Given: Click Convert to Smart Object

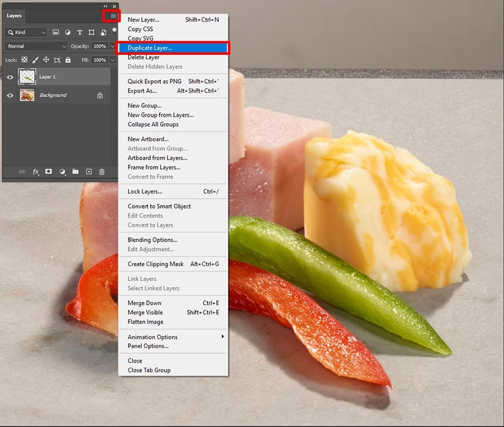Looking at the screenshot, I should click(x=159, y=206).
